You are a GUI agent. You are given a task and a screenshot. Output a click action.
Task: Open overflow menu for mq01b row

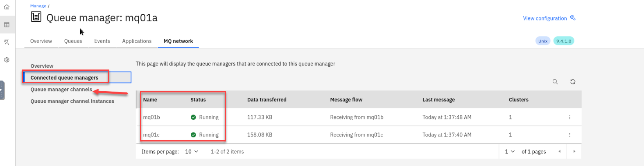tap(569, 117)
